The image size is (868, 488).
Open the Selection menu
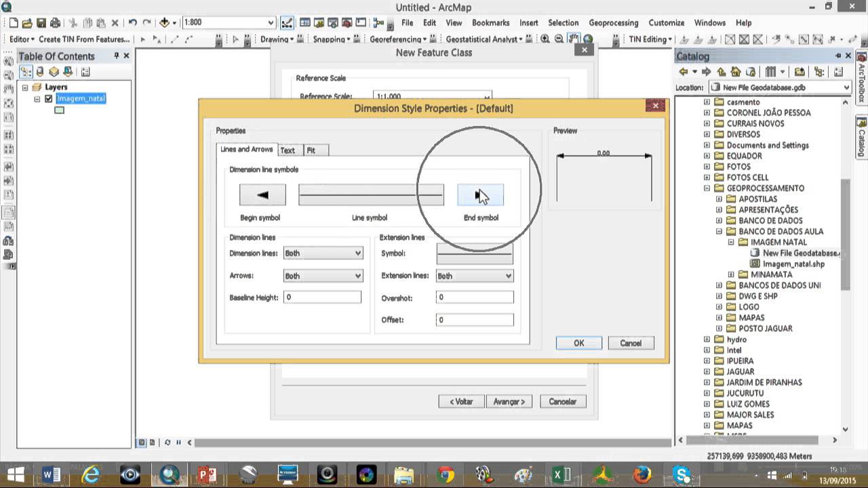point(564,22)
